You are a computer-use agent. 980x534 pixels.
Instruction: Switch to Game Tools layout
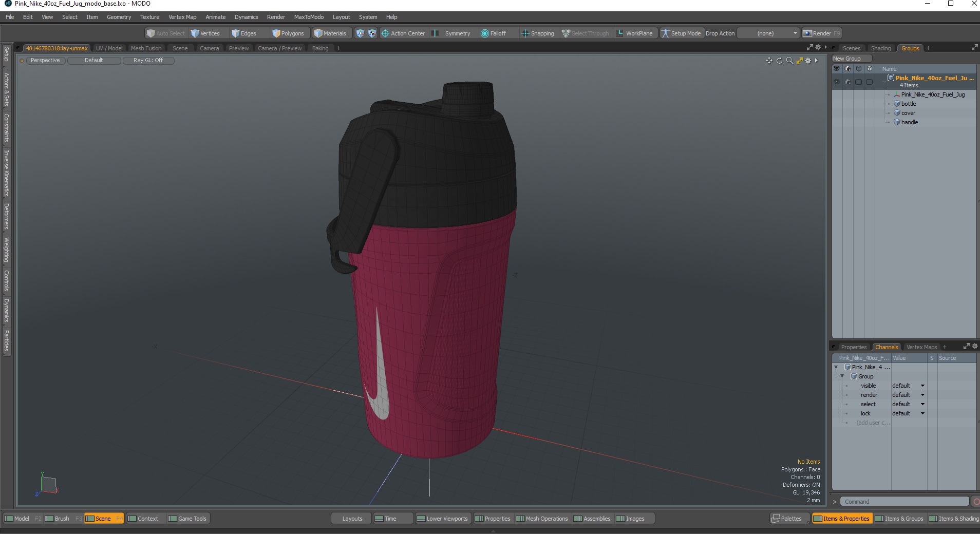(x=187, y=519)
